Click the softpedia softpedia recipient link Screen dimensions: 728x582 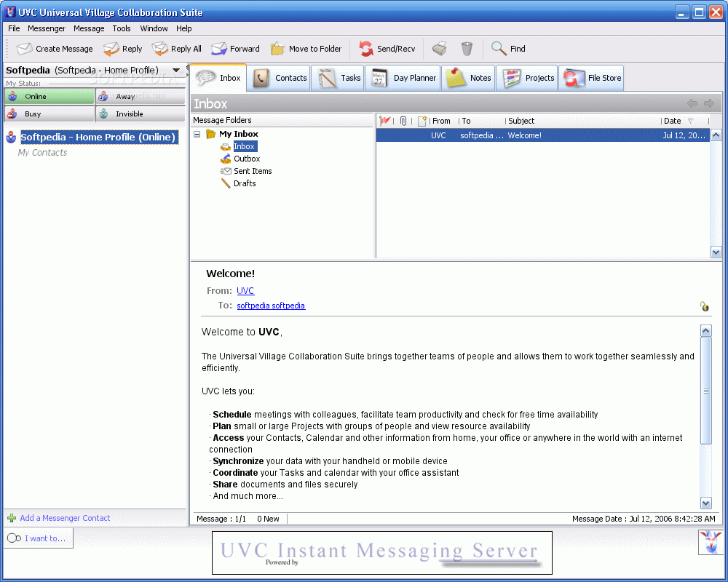[271, 306]
